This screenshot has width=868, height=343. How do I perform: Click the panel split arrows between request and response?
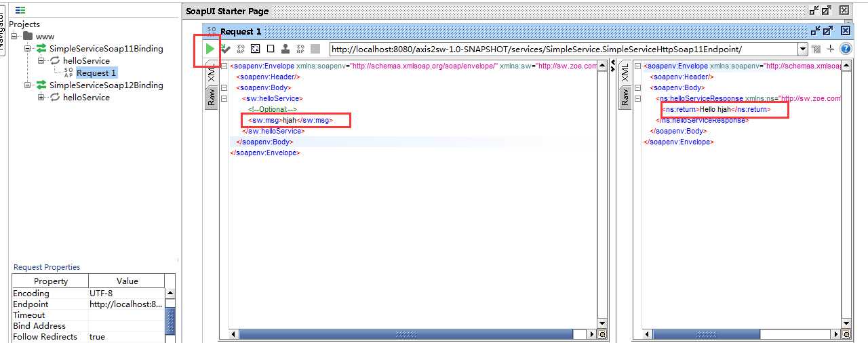tap(614, 66)
